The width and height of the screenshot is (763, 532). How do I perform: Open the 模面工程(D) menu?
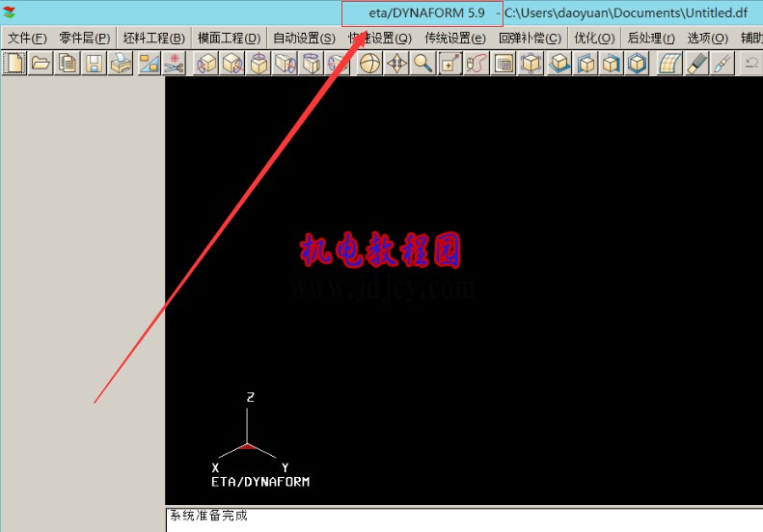point(230,38)
